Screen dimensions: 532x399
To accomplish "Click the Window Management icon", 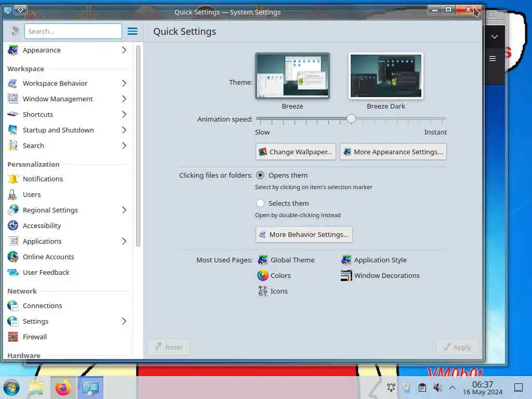I will click(x=13, y=99).
